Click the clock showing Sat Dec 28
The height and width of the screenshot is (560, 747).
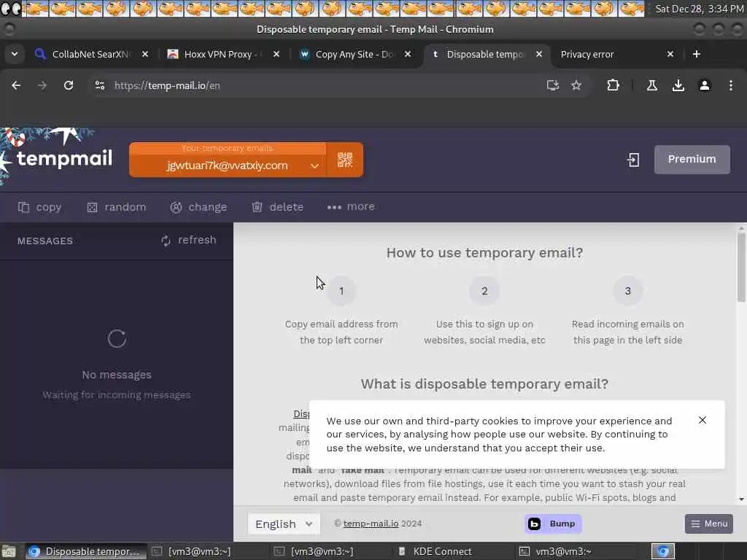click(x=700, y=9)
